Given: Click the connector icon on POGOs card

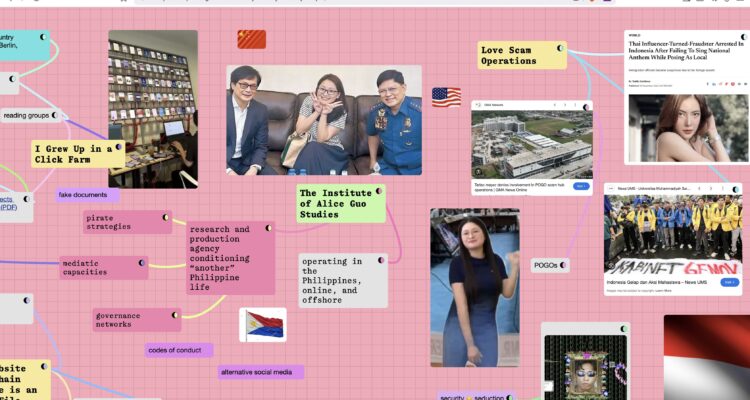Looking at the screenshot, I should point(563,265).
